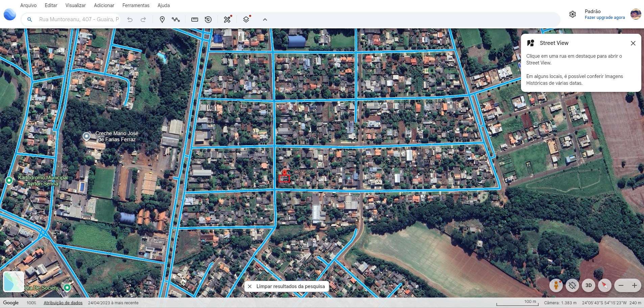This screenshot has height=308, width=644.
Task: Toggle Street View pegman button
Action: [x=556, y=285]
